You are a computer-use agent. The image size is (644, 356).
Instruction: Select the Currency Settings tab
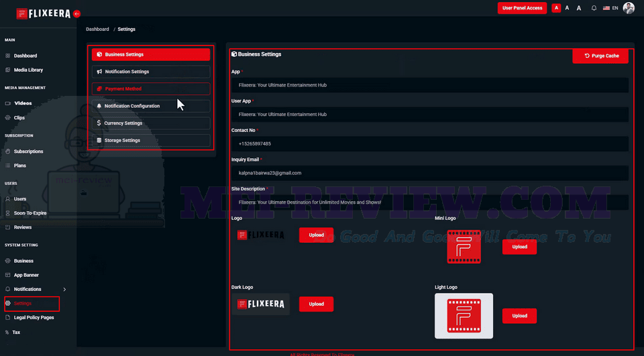[x=151, y=123]
